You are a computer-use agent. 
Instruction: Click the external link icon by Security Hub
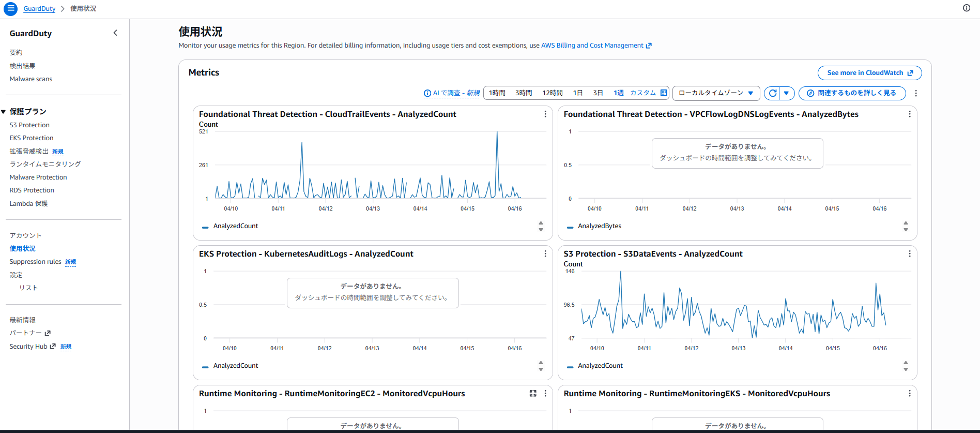coord(53,347)
